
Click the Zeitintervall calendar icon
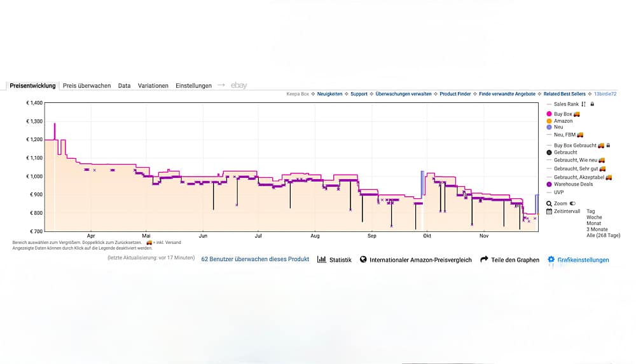pyautogui.click(x=549, y=211)
